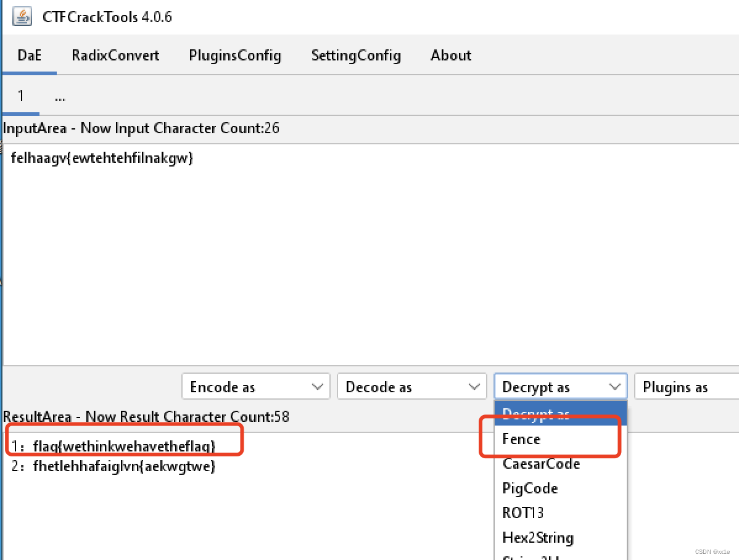Switch to the RadixConvert tab
The height and width of the screenshot is (560, 739).
click(x=115, y=56)
